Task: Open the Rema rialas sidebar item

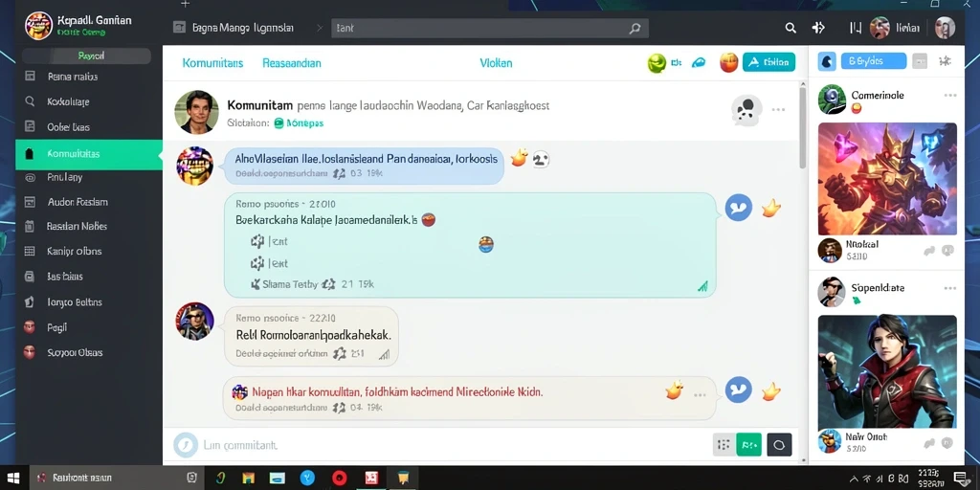Action: point(89,77)
